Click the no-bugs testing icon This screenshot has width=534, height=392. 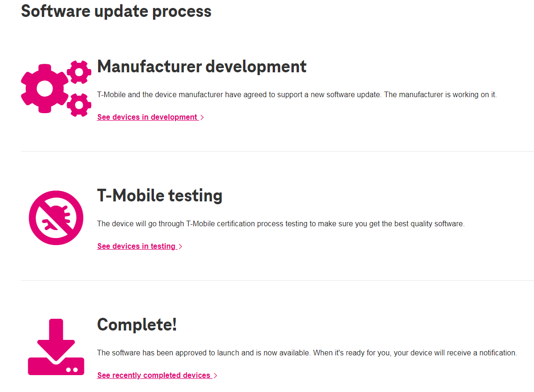pos(56,218)
